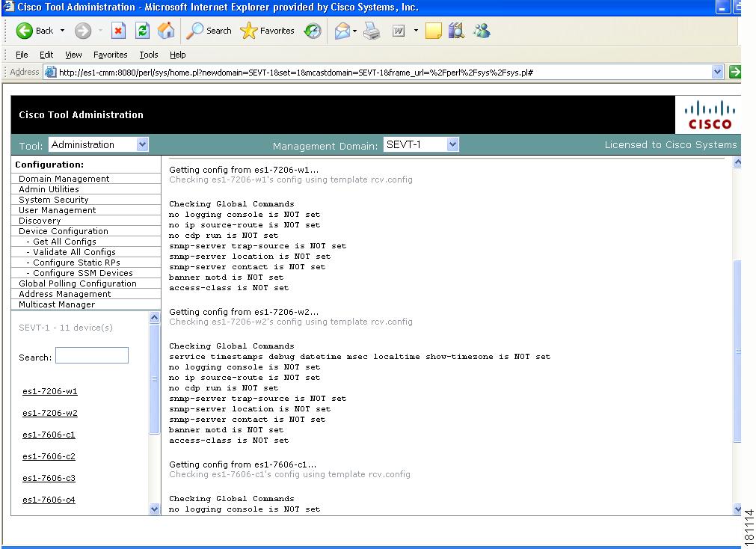
Task: Click device list scrollbar down arrow
Action: 154,509
